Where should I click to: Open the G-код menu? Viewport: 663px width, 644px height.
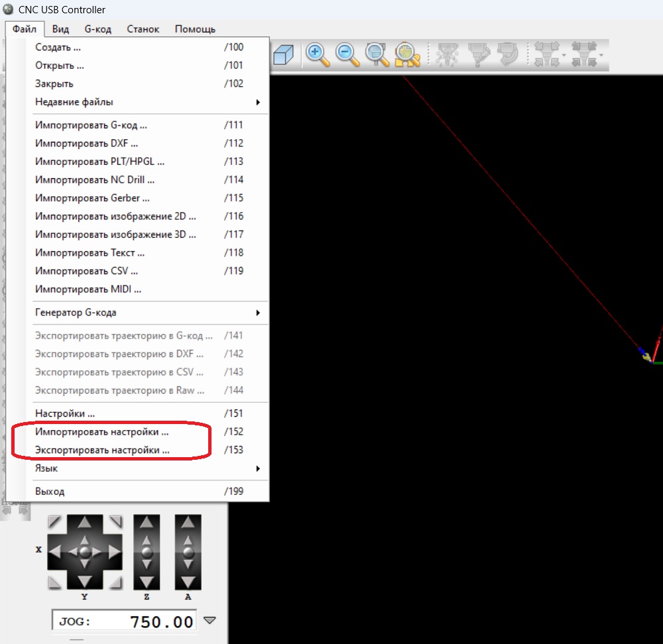click(97, 28)
